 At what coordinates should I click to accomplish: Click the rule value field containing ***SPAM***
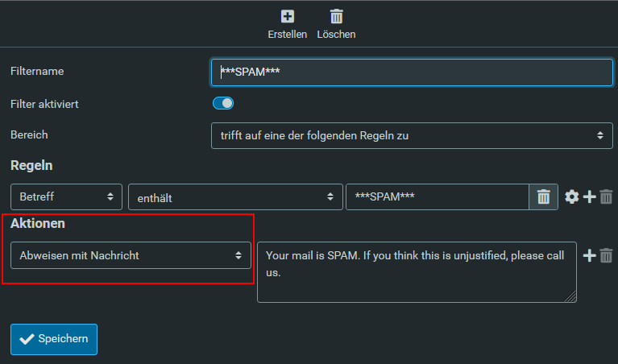tap(436, 196)
